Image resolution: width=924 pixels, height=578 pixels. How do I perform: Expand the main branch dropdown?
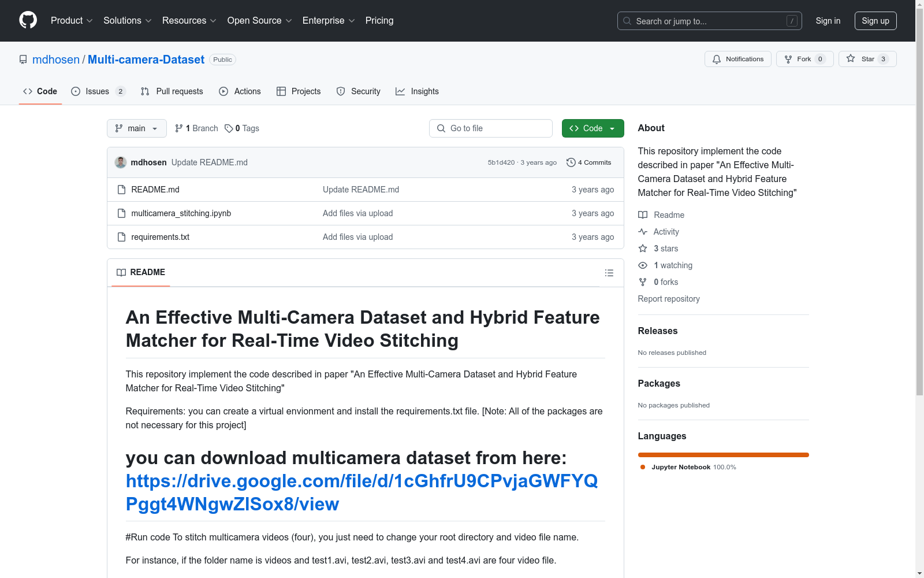(136, 128)
